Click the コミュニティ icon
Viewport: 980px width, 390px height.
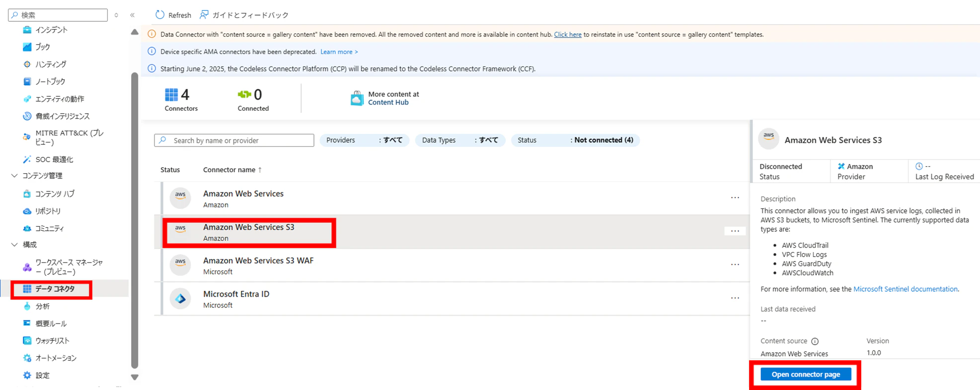coord(27,228)
